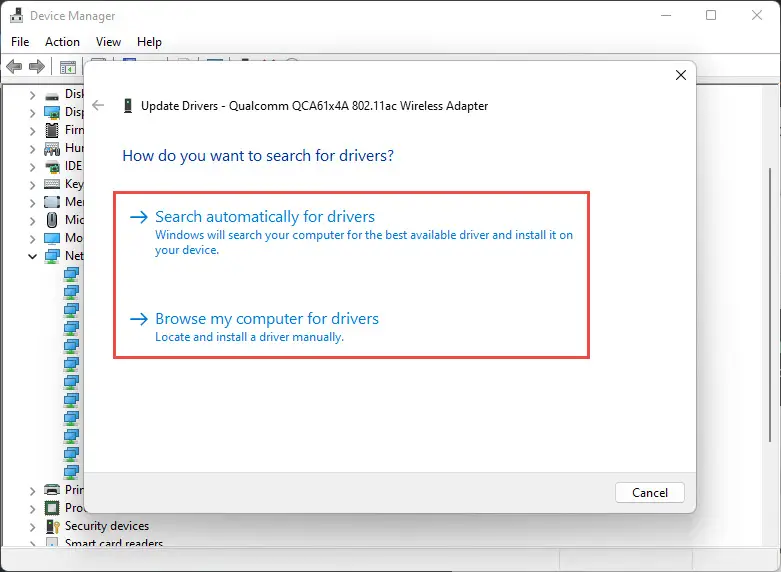
Task: Expand the Processors node
Action: (x=32, y=509)
